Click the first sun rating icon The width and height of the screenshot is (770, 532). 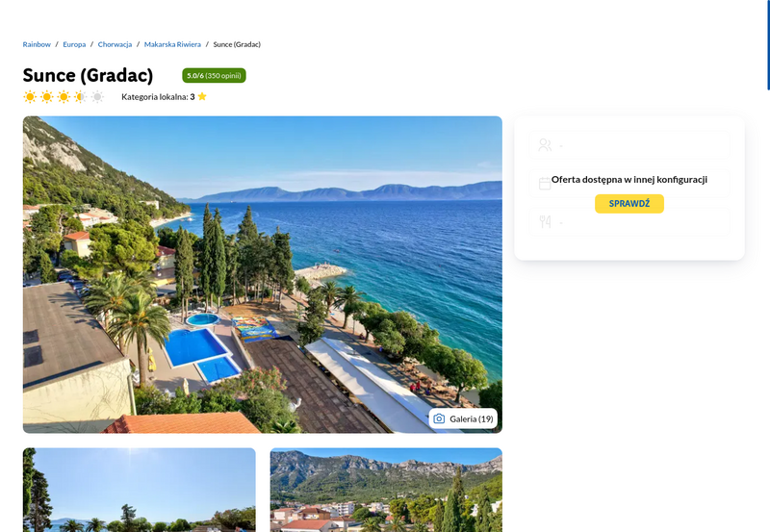click(30, 96)
